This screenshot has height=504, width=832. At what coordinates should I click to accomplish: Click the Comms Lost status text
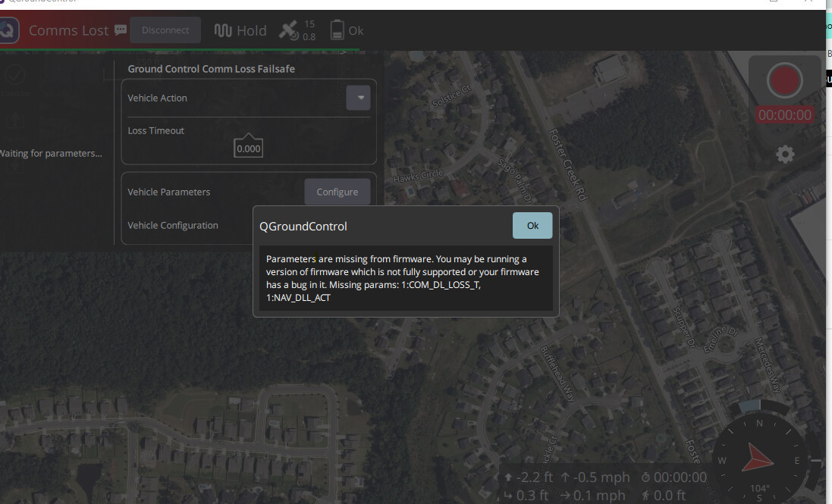point(69,30)
